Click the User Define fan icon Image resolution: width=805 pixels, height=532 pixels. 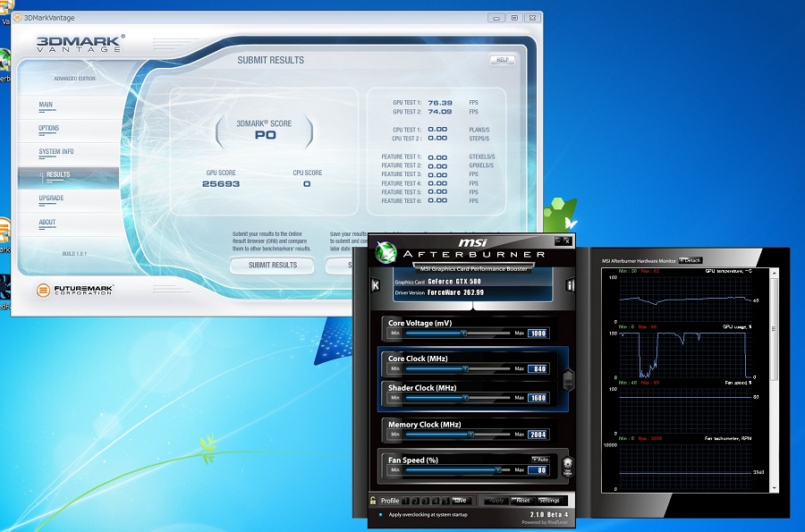(567, 467)
